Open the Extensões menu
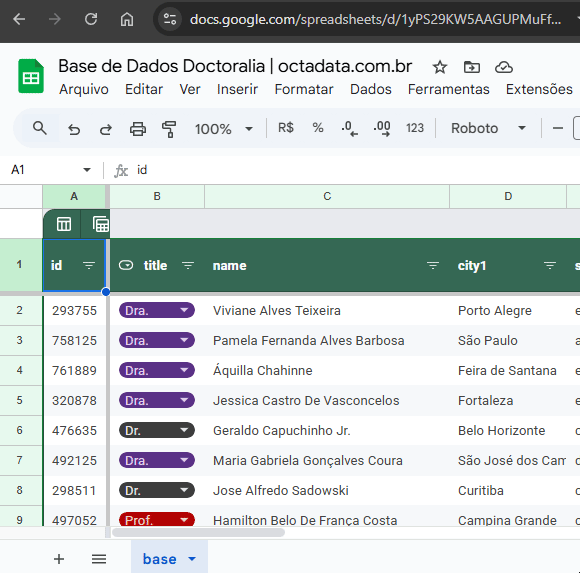580x573 pixels. (539, 89)
